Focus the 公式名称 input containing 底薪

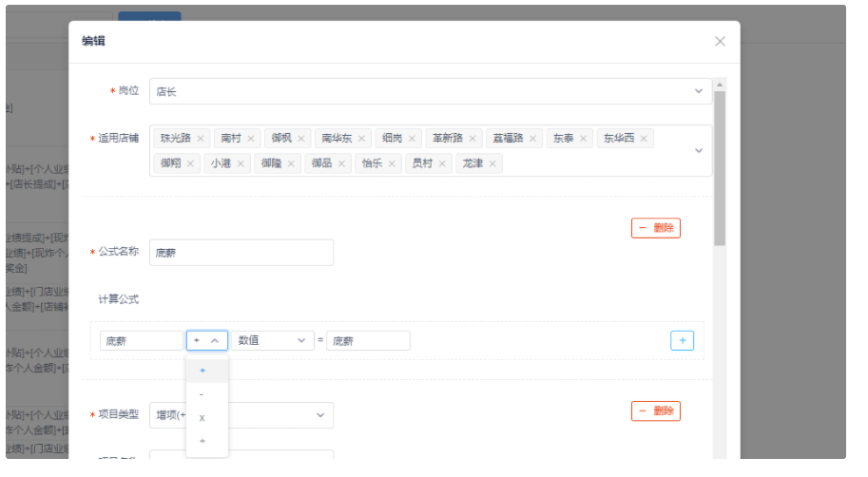[241, 253]
